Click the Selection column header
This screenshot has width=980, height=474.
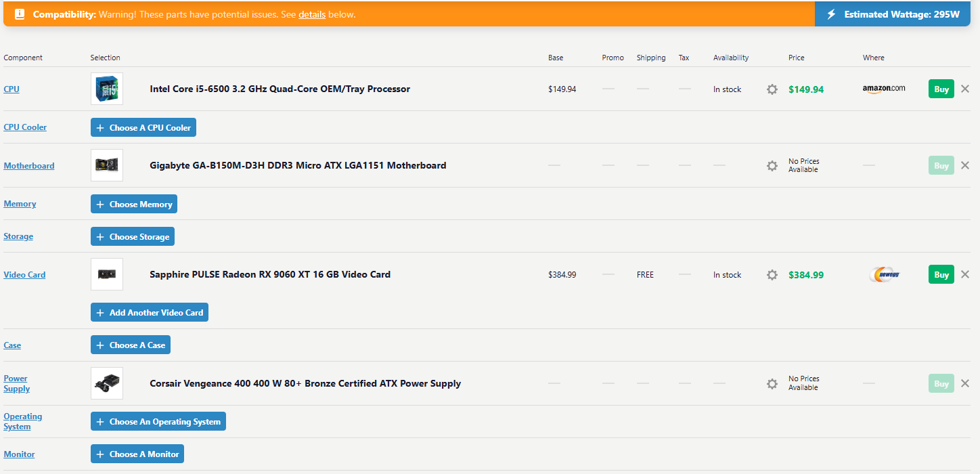coord(106,58)
